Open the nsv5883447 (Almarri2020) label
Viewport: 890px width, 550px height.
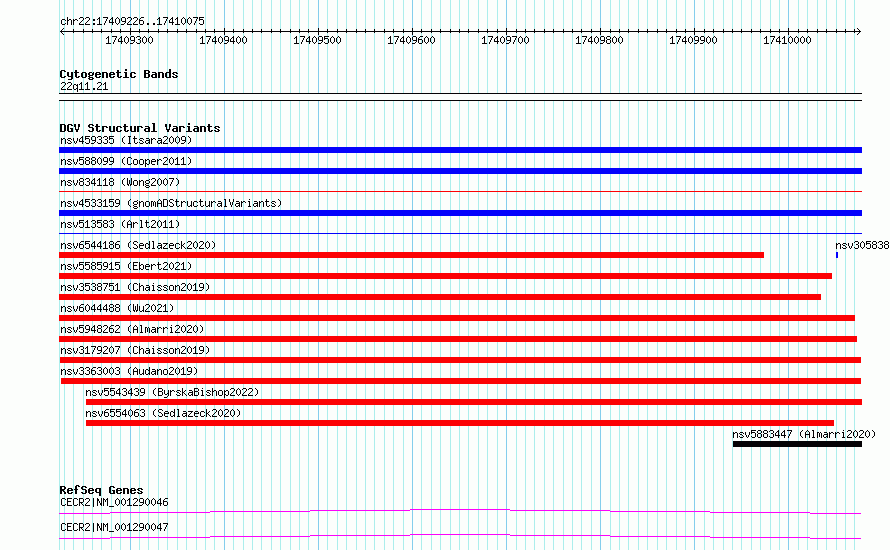pyautogui.click(x=804, y=434)
